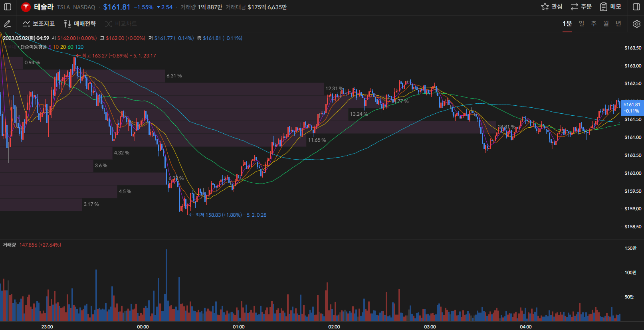The height and width of the screenshot is (330, 644).
Task: Switch to the 주 weekly timeframe tab
Action: point(594,24)
